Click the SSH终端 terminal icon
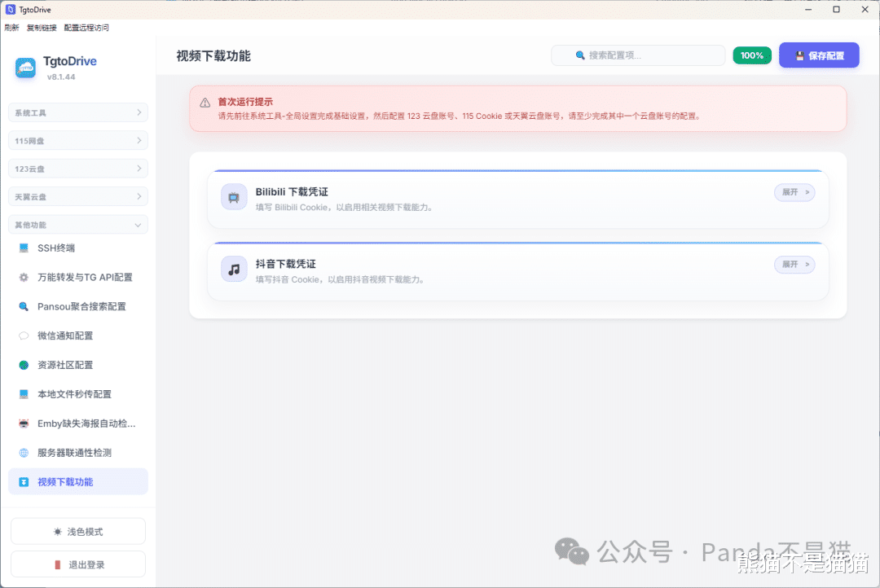This screenshot has width=880, height=588. point(24,248)
